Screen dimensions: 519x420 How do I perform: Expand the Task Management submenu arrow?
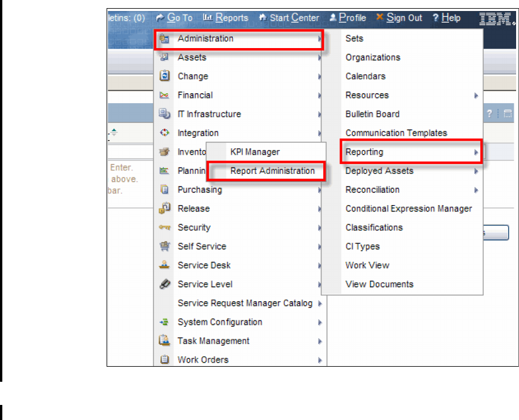[x=320, y=341]
